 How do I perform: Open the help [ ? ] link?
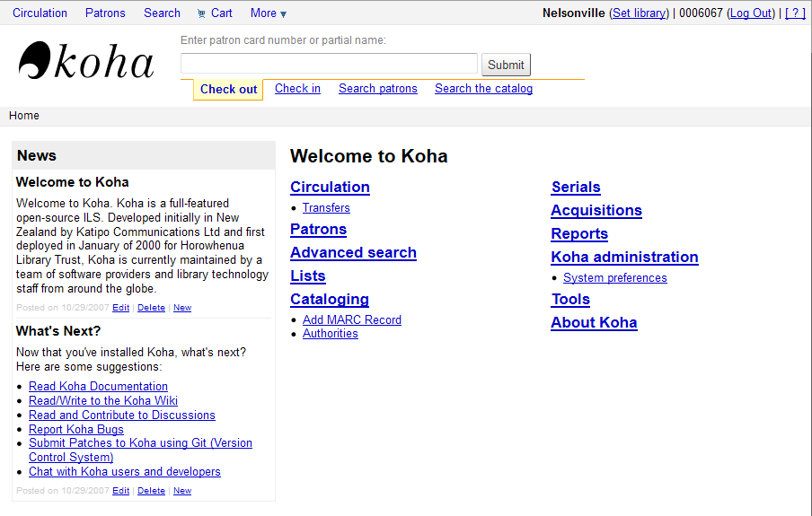tap(795, 13)
